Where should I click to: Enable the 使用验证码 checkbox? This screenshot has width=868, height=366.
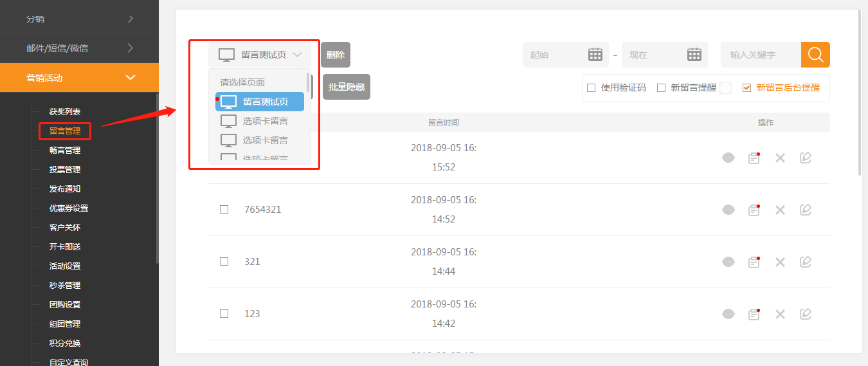click(592, 88)
